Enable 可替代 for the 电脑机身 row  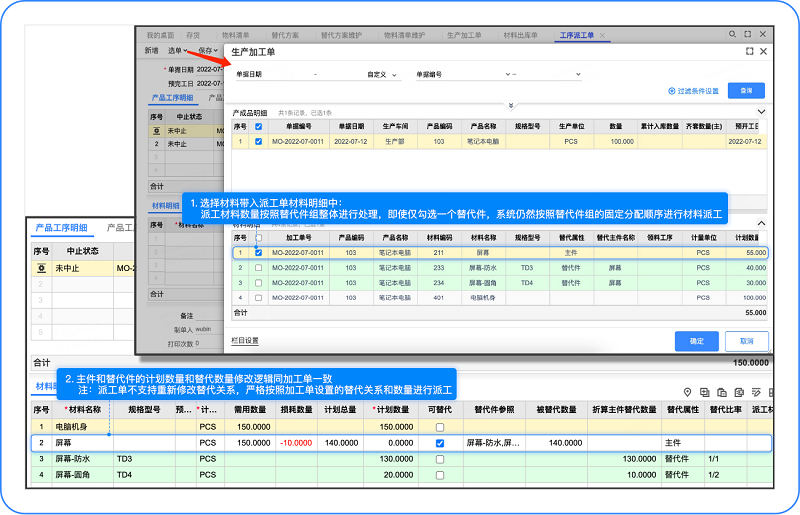[x=440, y=427]
